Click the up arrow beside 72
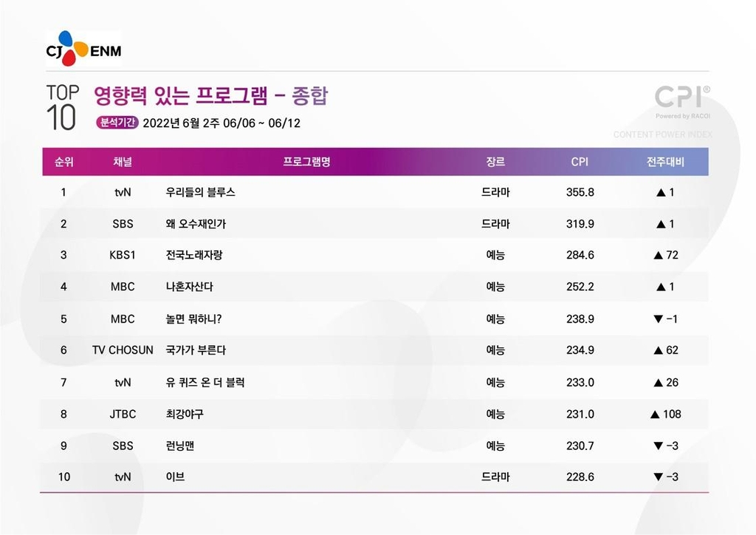This screenshot has width=756, height=535. tap(657, 256)
